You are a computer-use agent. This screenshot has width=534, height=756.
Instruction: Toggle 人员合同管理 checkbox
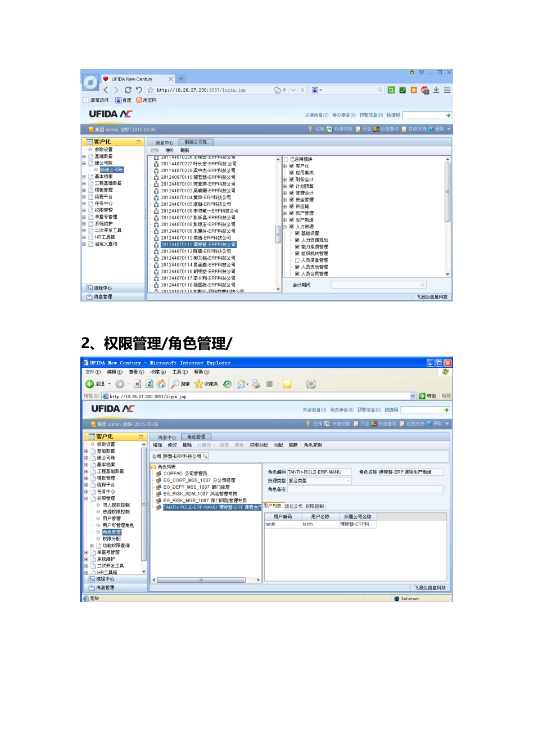tap(297, 274)
